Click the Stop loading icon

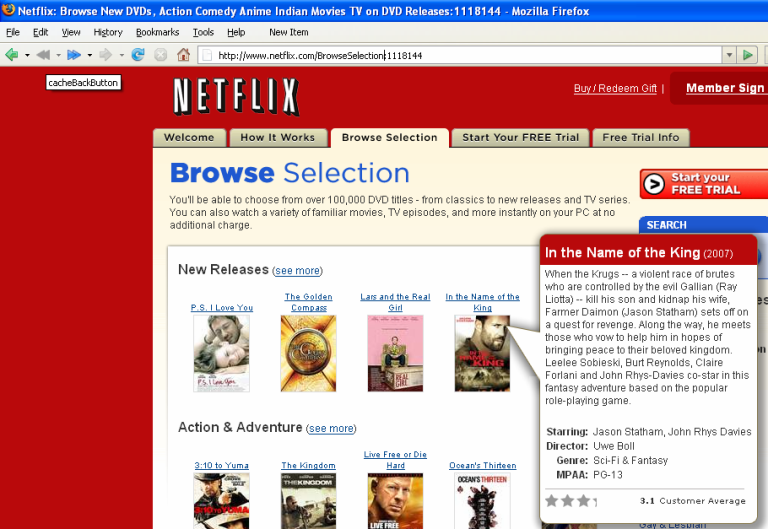tap(161, 55)
